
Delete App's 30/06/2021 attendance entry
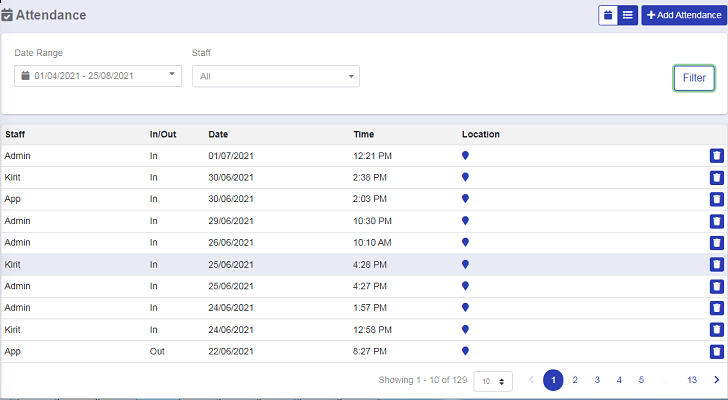pyautogui.click(x=716, y=199)
